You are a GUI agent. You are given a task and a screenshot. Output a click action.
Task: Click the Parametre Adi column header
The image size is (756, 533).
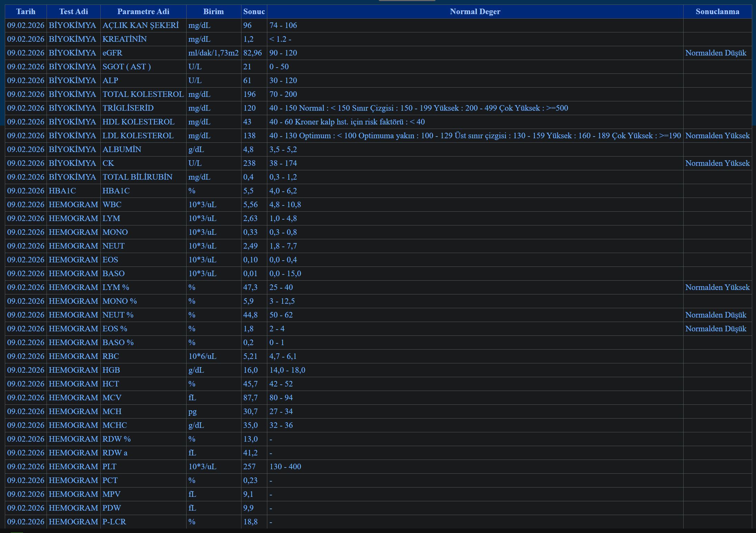tap(143, 12)
